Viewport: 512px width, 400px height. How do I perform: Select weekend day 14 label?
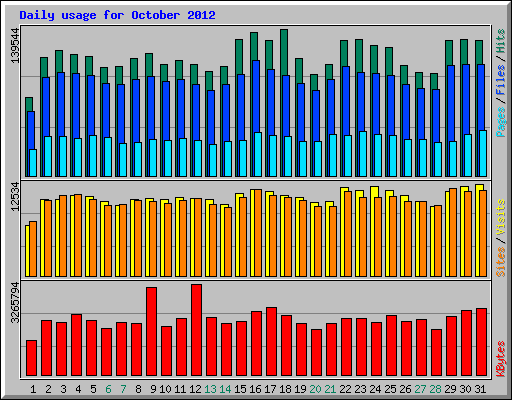point(225,389)
